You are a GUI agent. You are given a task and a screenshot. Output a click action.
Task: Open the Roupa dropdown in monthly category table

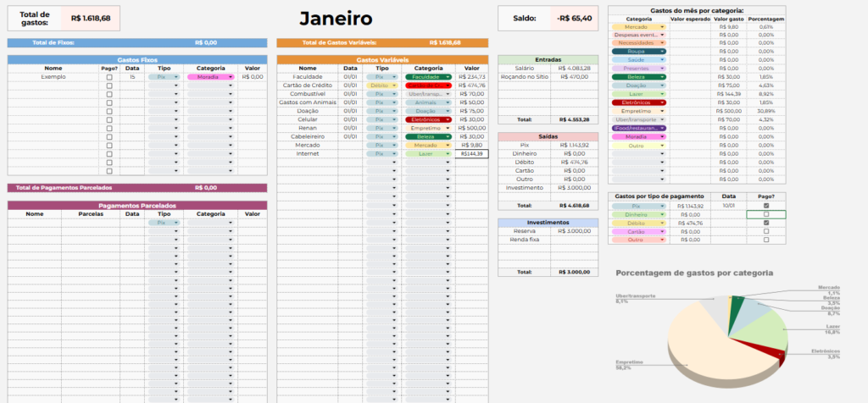[x=661, y=52]
